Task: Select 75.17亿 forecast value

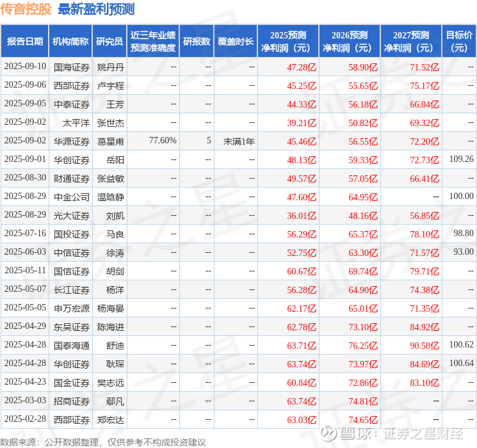Action: tap(424, 86)
